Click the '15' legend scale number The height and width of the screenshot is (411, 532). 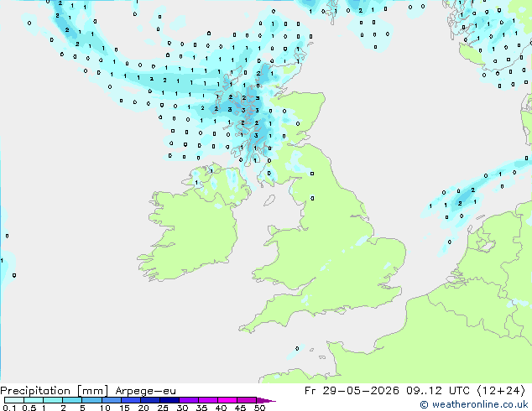point(124,408)
